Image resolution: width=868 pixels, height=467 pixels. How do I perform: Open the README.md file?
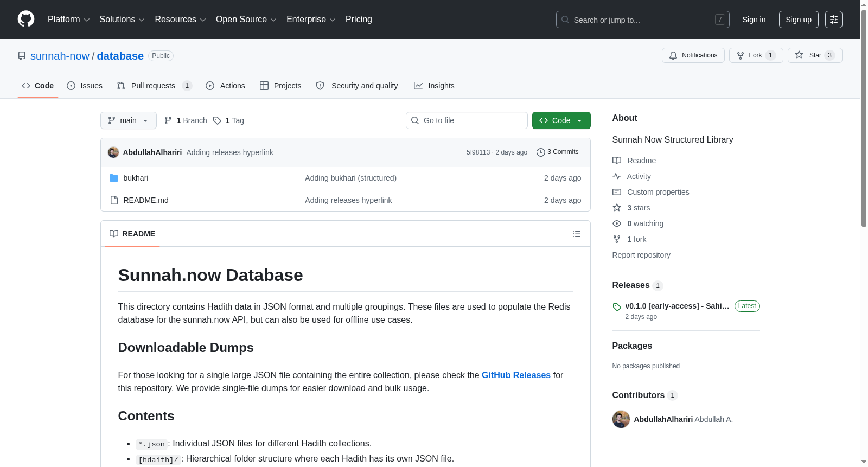146,200
